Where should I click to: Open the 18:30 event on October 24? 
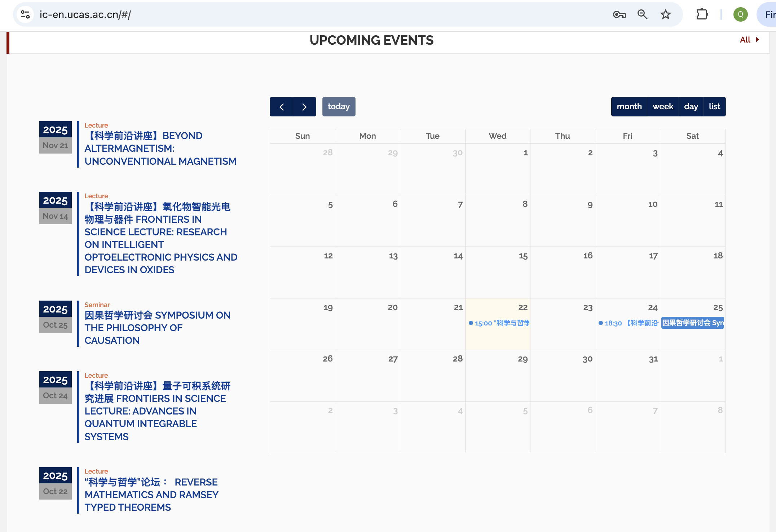(629, 323)
